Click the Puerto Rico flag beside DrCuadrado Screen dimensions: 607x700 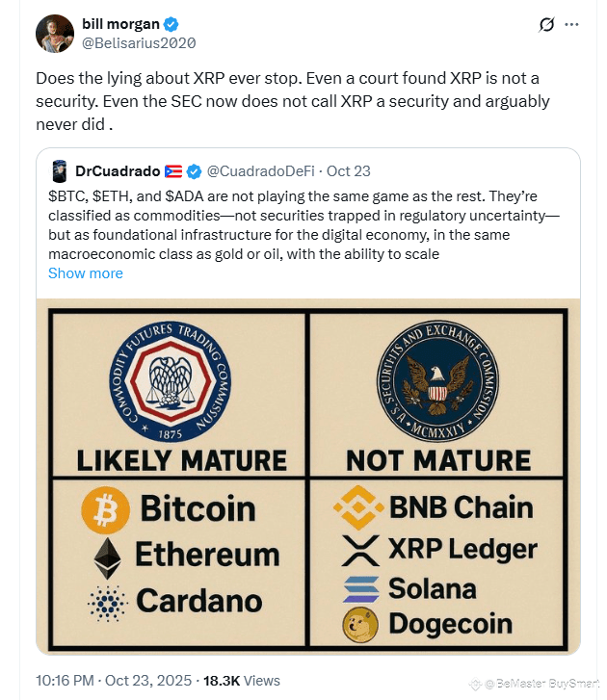click(x=173, y=171)
